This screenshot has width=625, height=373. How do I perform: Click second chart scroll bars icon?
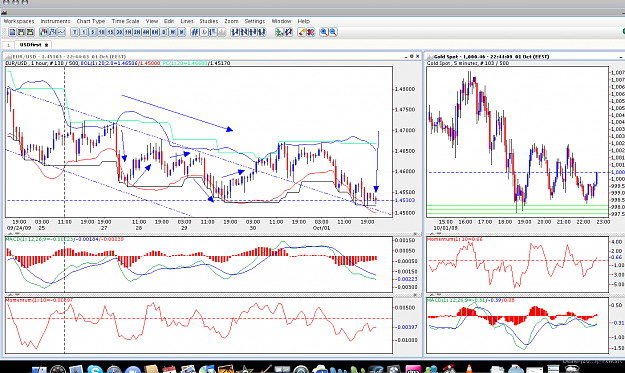[244, 32]
